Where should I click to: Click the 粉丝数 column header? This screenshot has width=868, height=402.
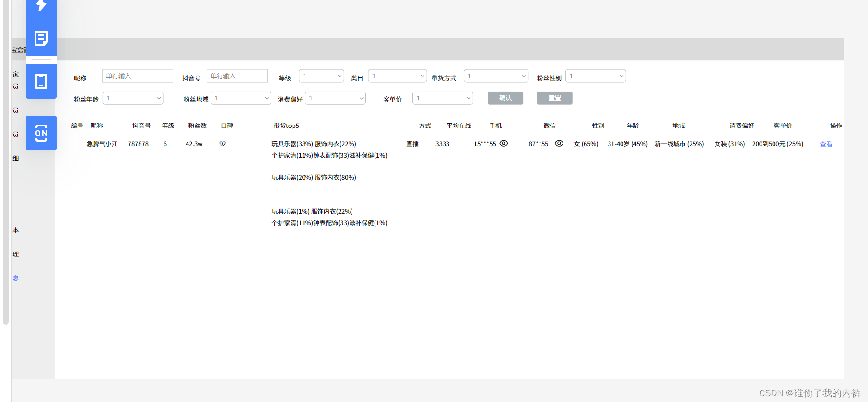pos(198,126)
